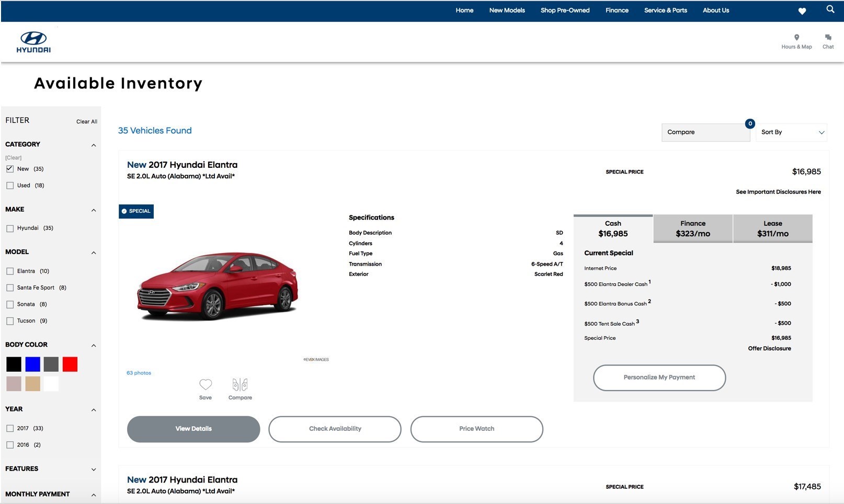The height and width of the screenshot is (504, 844).
Task: Switch to the Finance $323/mo payment tab
Action: click(x=692, y=228)
